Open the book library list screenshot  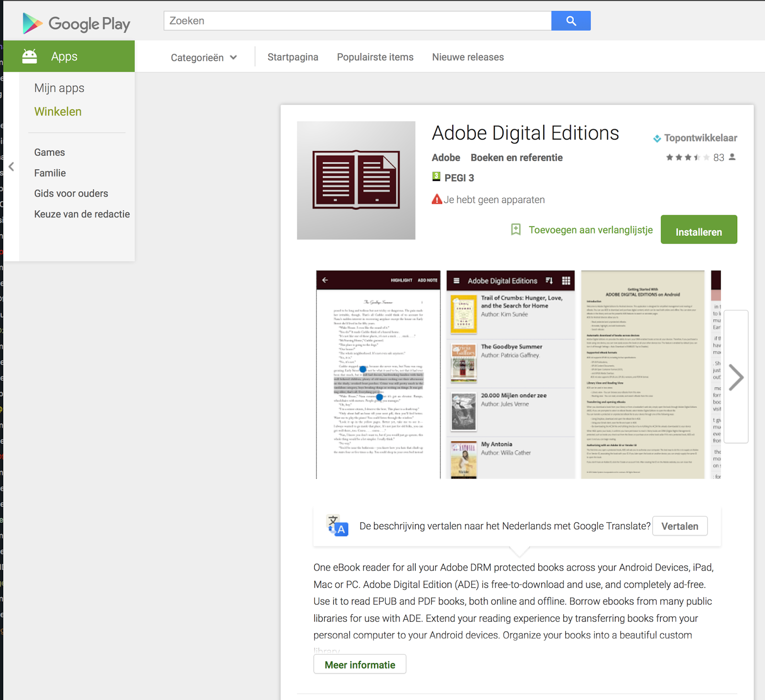point(511,375)
